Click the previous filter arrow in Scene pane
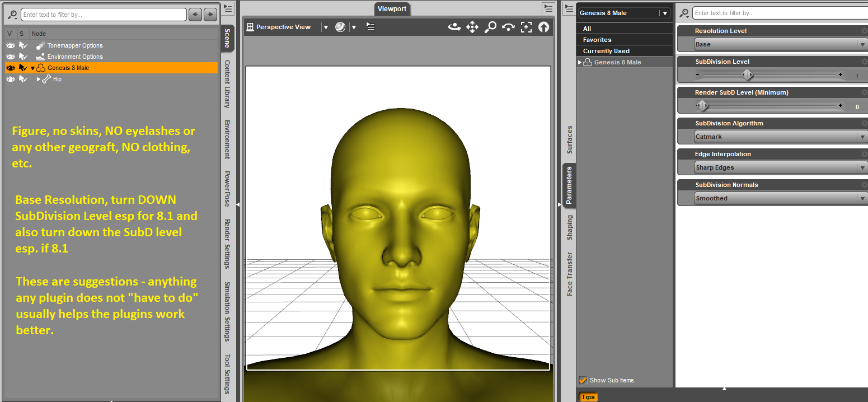 click(x=195, y=15)
